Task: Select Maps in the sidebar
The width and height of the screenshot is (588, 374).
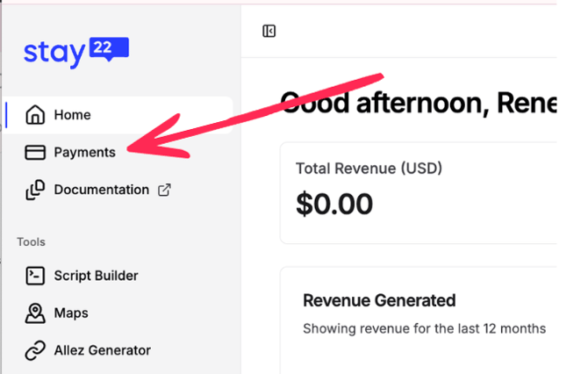Action: (70, 313)
